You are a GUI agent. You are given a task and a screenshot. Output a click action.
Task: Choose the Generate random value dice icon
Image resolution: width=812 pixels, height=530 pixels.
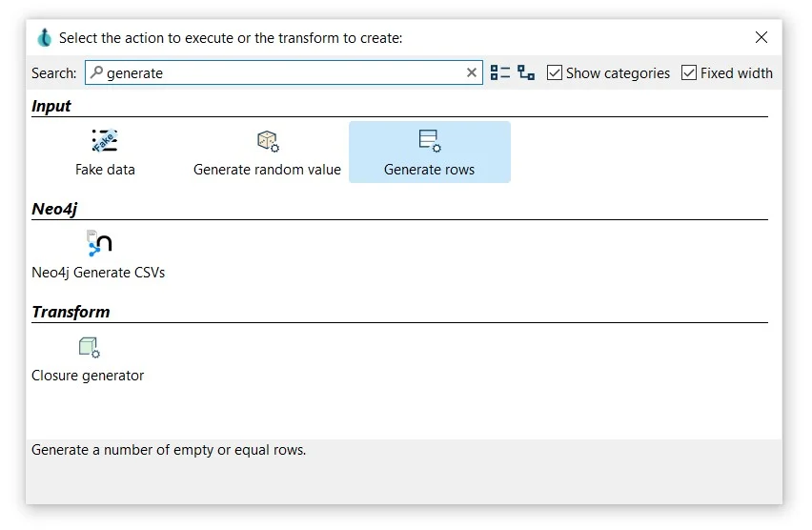coord(268,141)
